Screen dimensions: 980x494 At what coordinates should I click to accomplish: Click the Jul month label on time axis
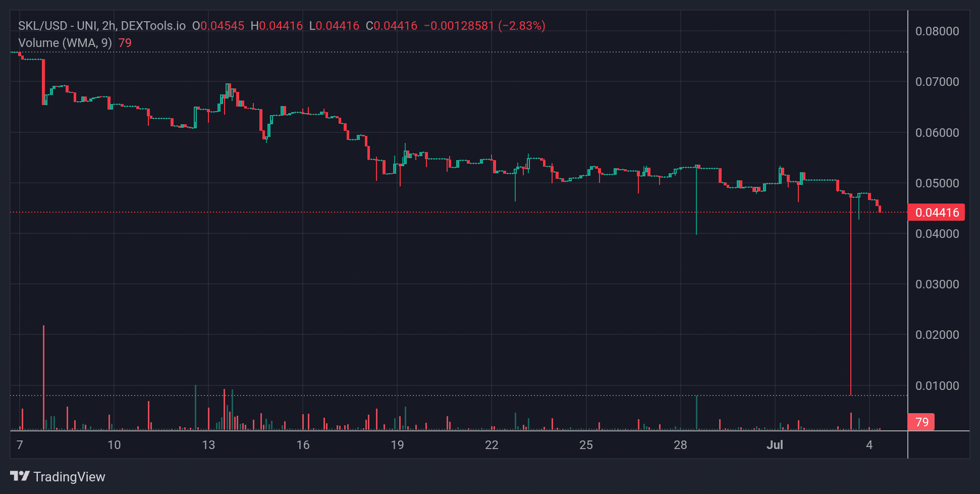(x=775, y=445)
